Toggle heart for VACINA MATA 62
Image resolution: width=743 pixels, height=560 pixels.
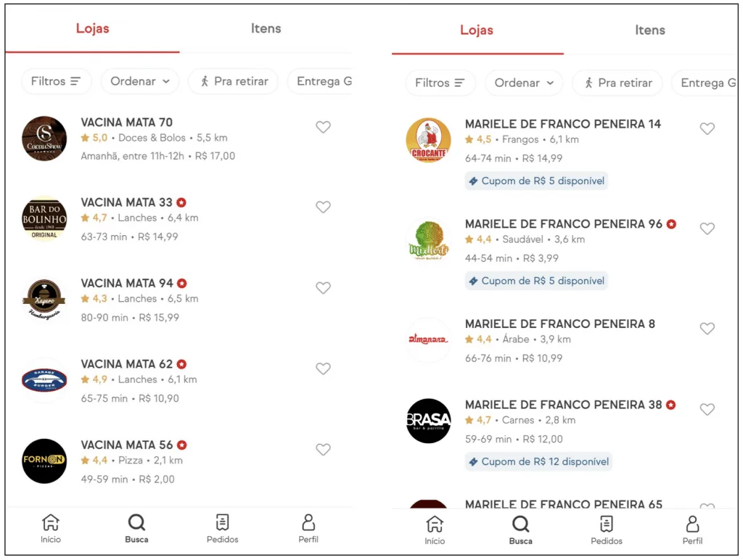pos(323,368)
